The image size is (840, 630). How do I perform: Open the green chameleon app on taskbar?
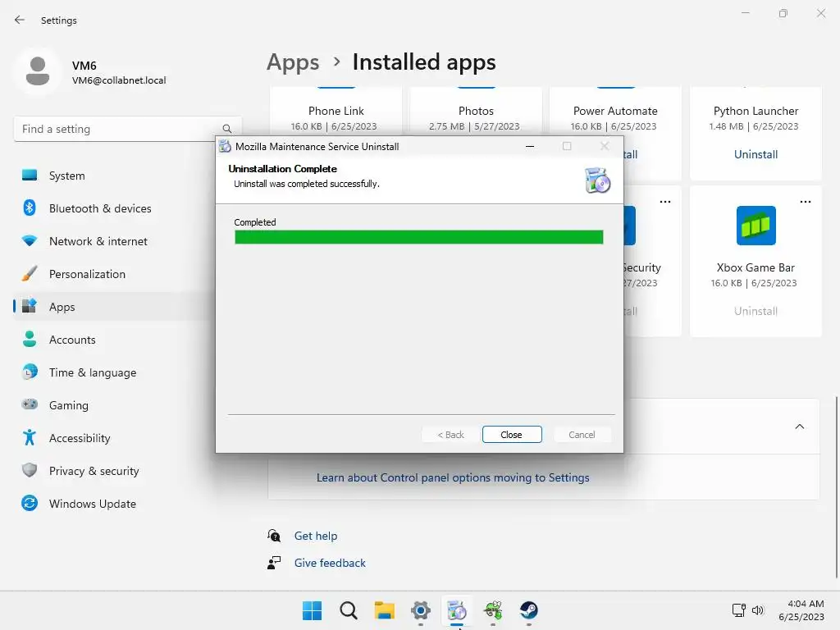493,610
